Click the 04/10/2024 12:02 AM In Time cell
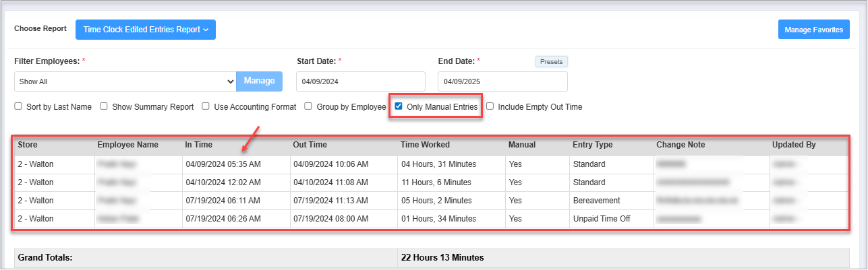Screen dimensions: 868x270 (x=223, y=182)
